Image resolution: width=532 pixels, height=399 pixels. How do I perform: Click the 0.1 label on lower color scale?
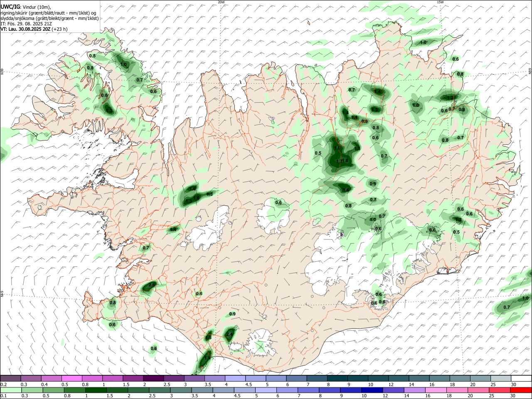3,396
